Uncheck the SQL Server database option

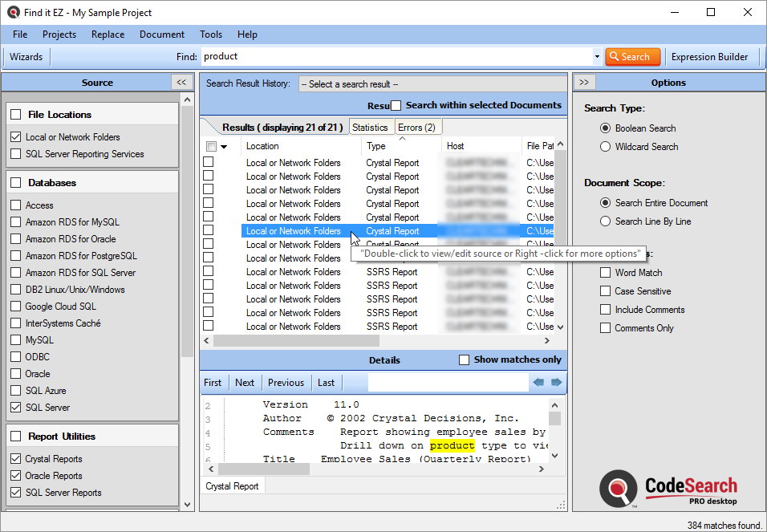point(16,407)
